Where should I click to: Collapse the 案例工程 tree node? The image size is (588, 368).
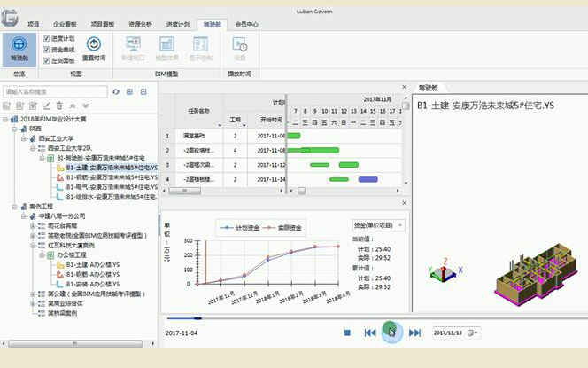click(15, 207)
